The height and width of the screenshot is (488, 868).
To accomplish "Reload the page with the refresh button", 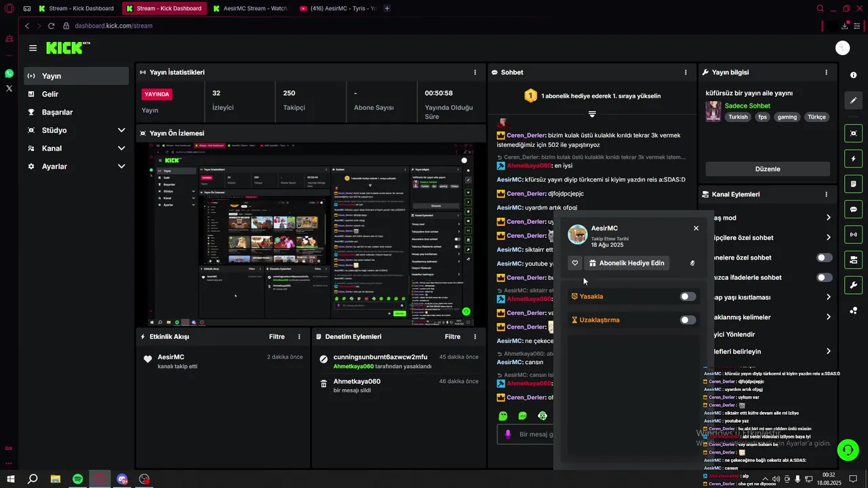I will coord(51,26).
